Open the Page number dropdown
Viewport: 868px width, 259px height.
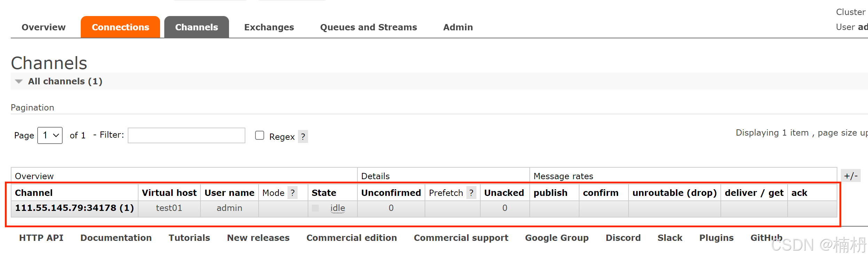tap(50, 135)
